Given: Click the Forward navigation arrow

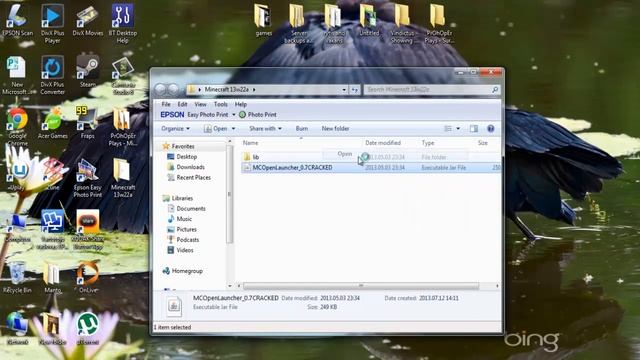Looking at the screenshot, I should [174, 89].
